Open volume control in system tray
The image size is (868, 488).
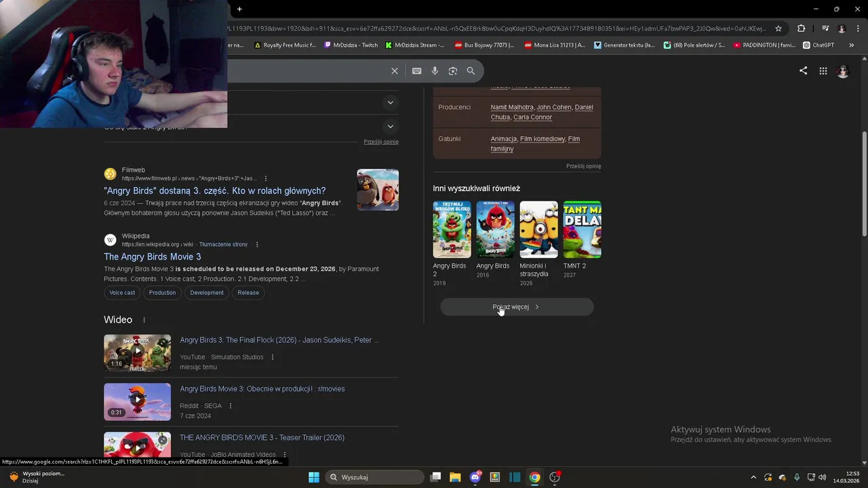coord(823,477)
